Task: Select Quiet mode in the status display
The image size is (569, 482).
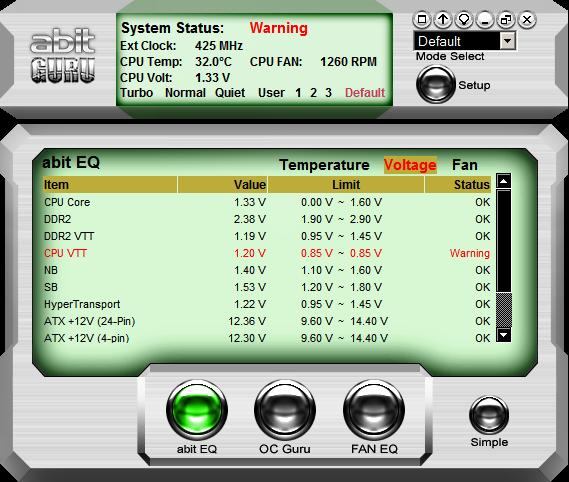Action: pos(230,93)
